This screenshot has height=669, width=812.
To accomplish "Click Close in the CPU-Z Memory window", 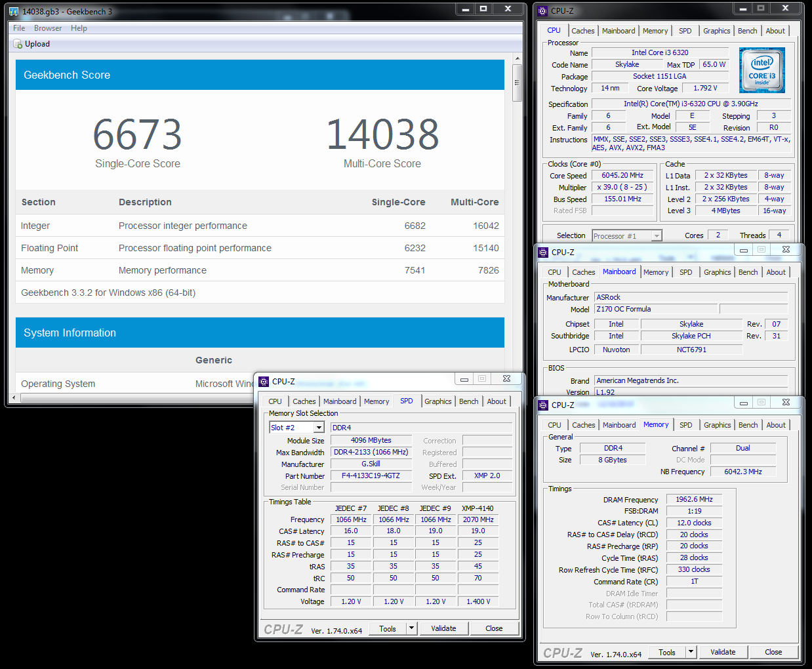I will (773, 652).
